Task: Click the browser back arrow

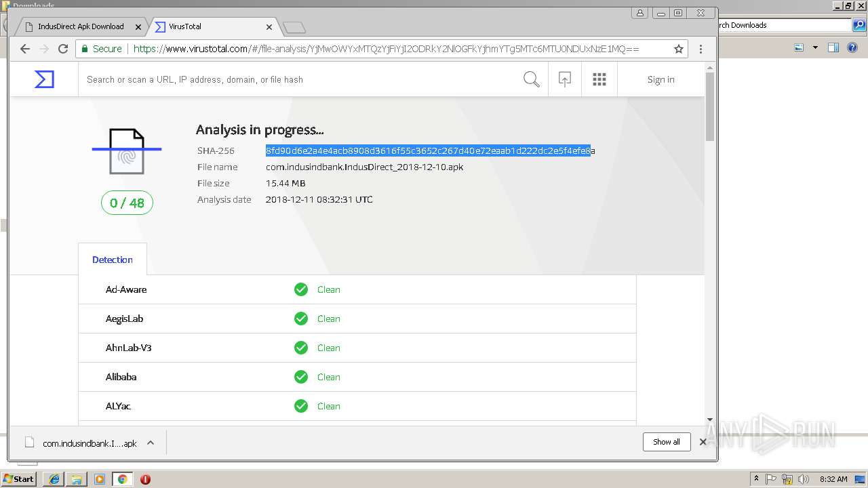Action: coord(25,49)
